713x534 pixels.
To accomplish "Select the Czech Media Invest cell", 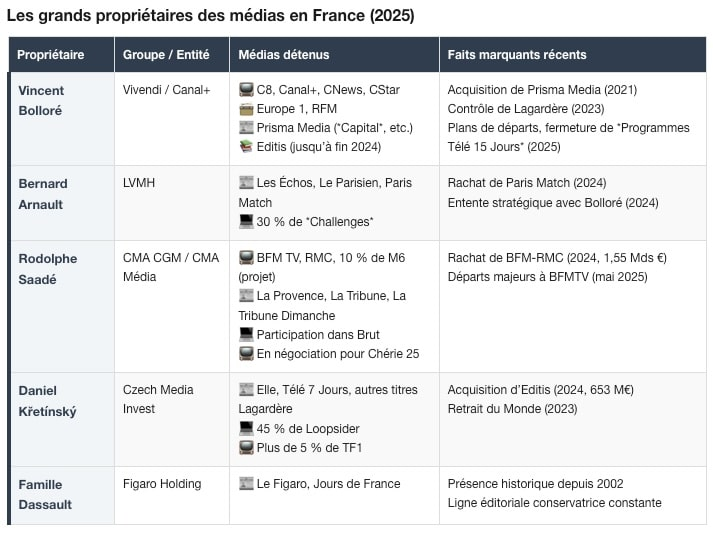I will click(158, 399).
